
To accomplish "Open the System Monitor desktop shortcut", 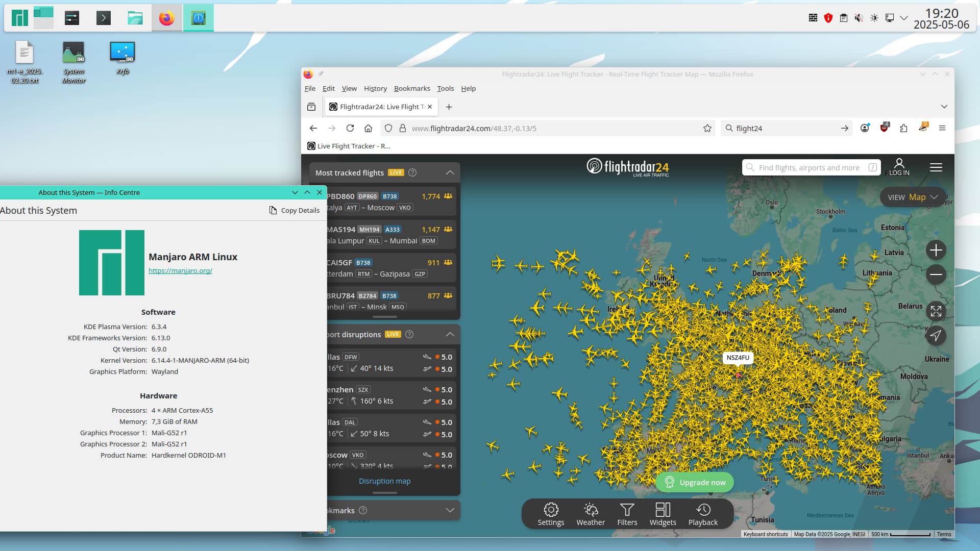I will point(73,62).
